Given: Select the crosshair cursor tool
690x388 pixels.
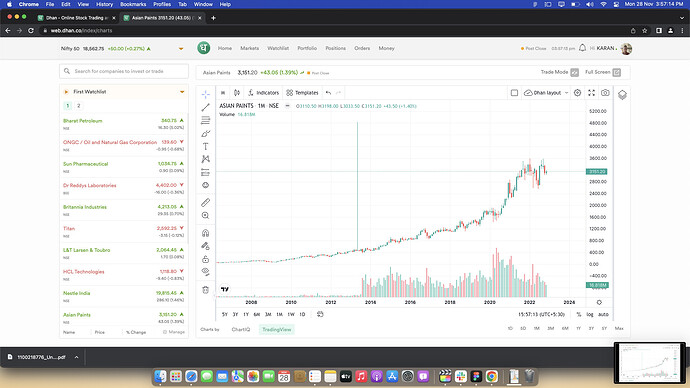Looking at the screenshot, I should (206, 94).
